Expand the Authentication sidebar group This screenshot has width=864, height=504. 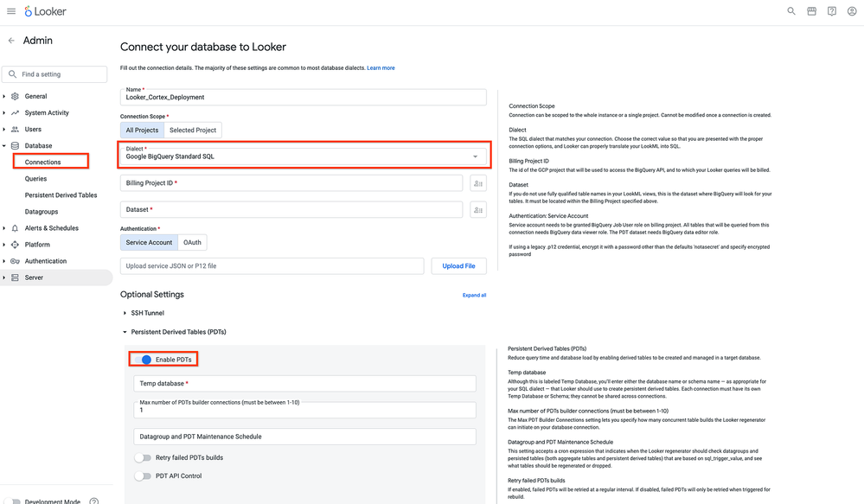pyautogui.click(x=3, y=261)
